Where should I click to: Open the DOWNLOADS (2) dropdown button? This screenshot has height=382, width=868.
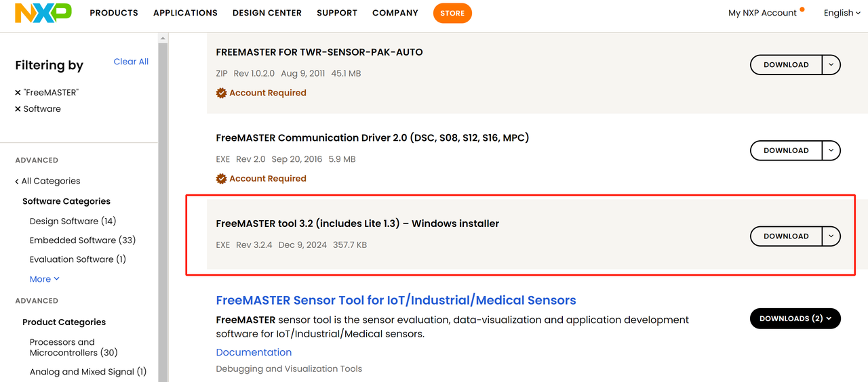pos(795,318)
